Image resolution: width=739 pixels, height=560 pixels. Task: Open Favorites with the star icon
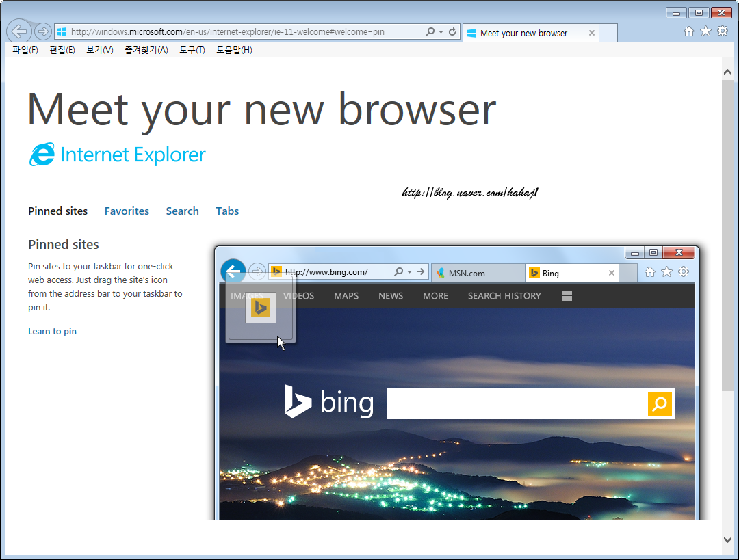click(705, 31)
